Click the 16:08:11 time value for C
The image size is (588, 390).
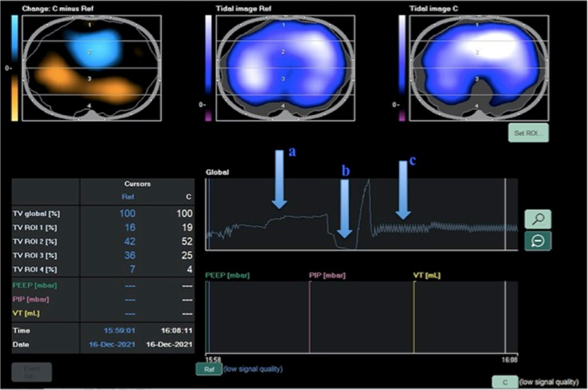click(176, 330)
